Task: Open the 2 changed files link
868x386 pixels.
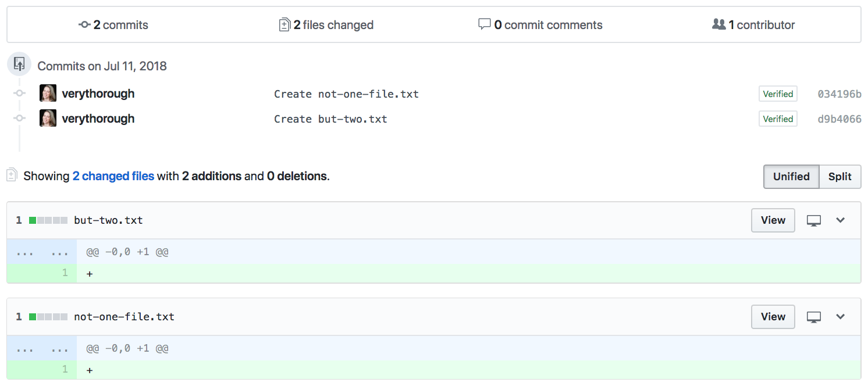Action: (113, 176)
